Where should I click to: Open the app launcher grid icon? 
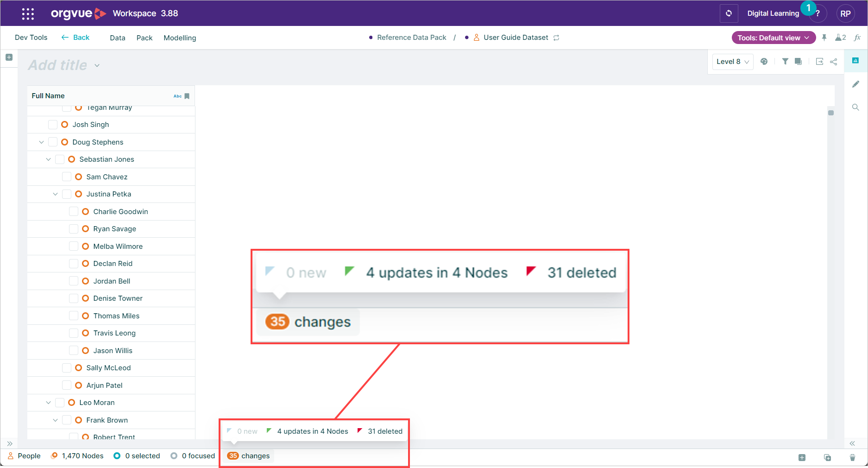point(28,14)
